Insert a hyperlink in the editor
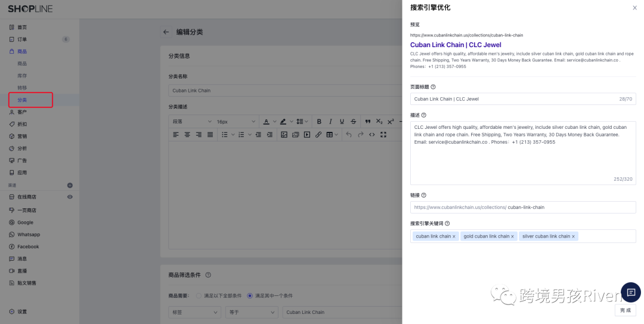 coord(318,134)
